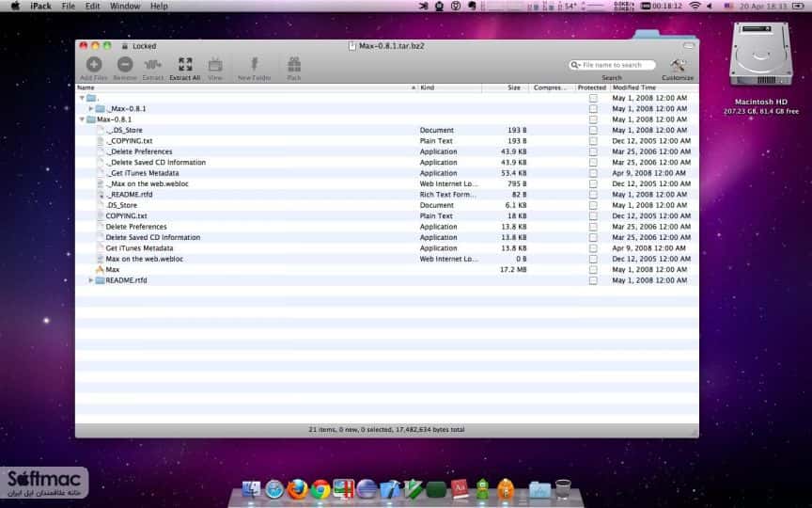Viewport: 812px width, 508px height.
Task: Click the View toolbar icon
Action: click(x=215, y=65)
